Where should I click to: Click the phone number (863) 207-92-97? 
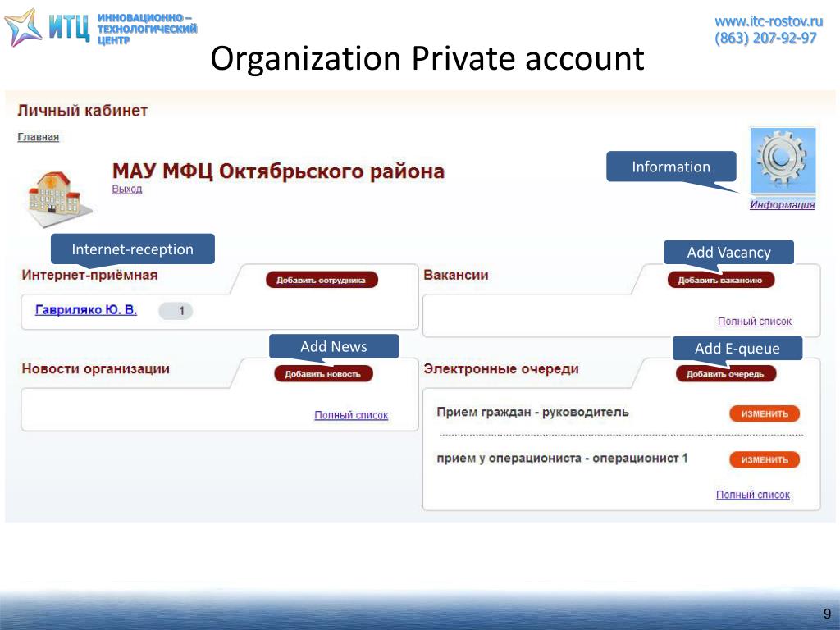pyautogui.click(x=765, y=38)
